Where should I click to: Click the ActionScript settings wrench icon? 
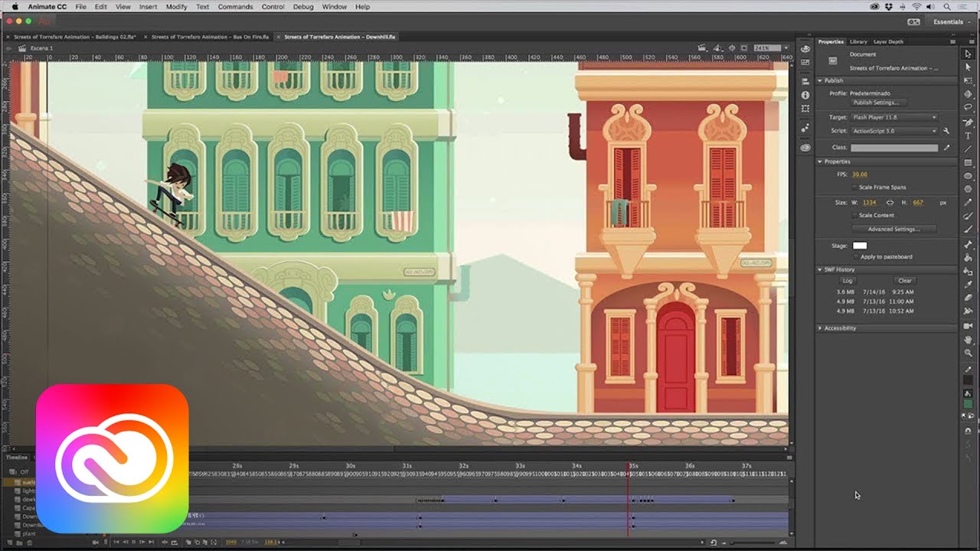tap(946, 131)
